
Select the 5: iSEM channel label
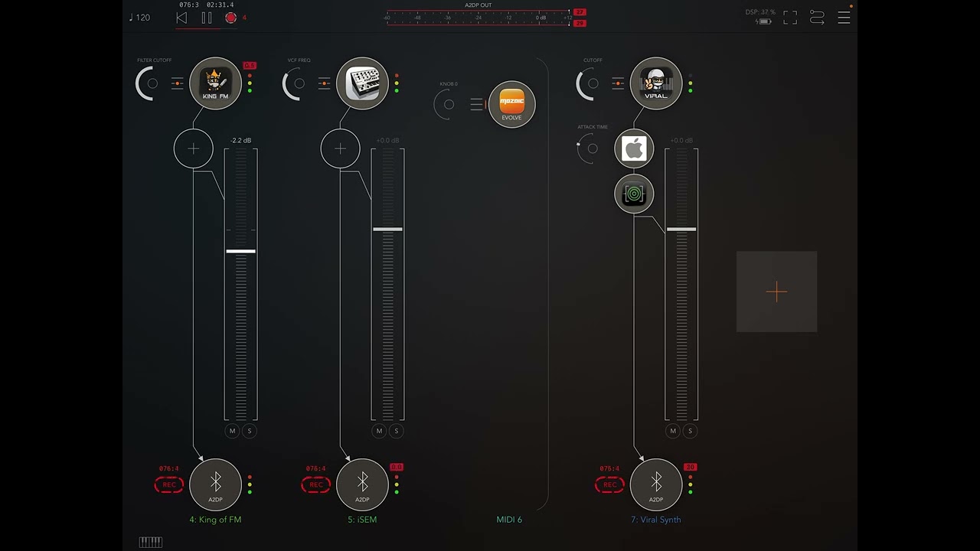(x=362, y=520)
